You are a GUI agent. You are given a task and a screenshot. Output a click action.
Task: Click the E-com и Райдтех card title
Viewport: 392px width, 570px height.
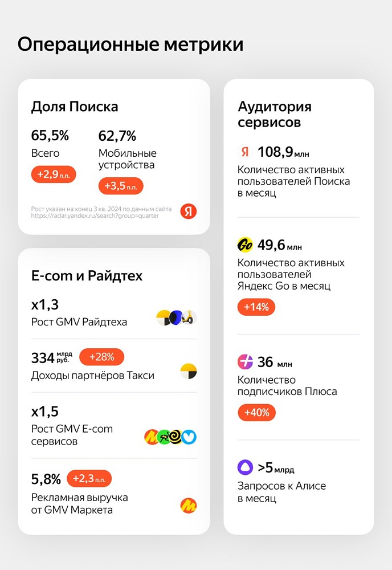tap(87, 276)
